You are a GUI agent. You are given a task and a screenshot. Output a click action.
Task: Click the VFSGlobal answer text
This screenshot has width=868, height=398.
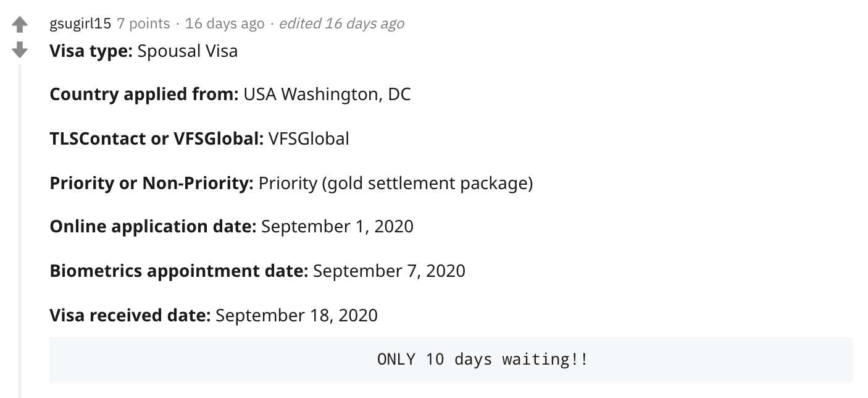pos(309,138)
